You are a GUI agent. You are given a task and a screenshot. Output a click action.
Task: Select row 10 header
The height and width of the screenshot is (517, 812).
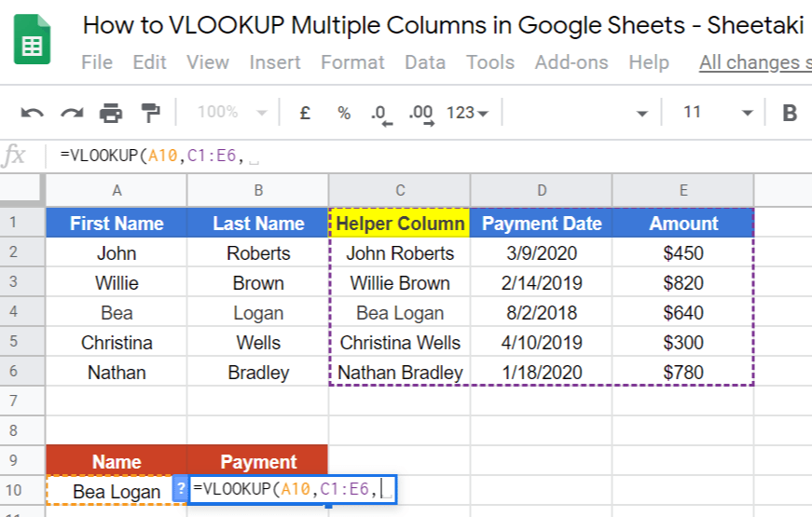(22, 490)
